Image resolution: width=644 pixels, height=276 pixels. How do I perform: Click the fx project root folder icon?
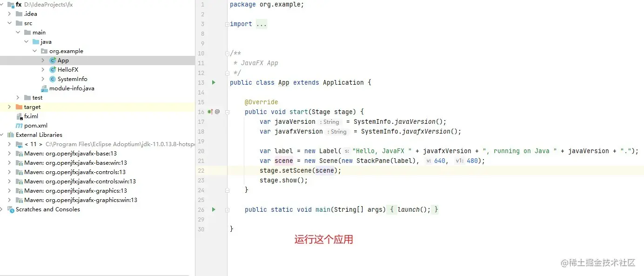coord(11,5)
